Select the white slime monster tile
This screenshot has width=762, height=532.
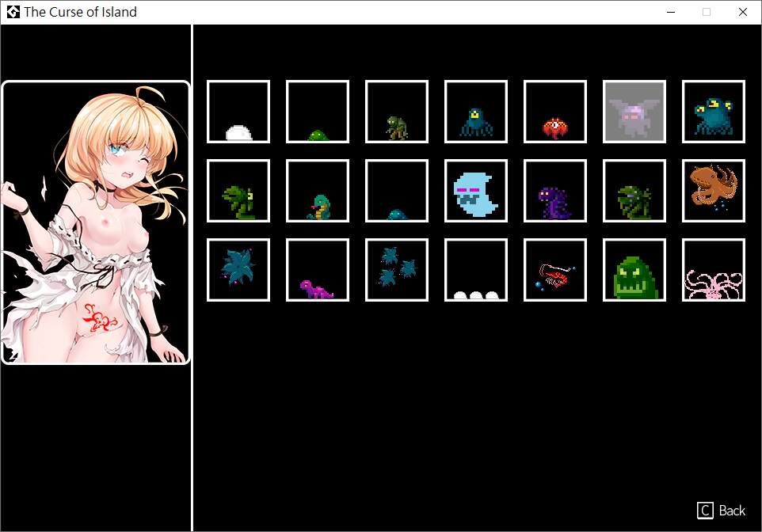pos(238,112)
